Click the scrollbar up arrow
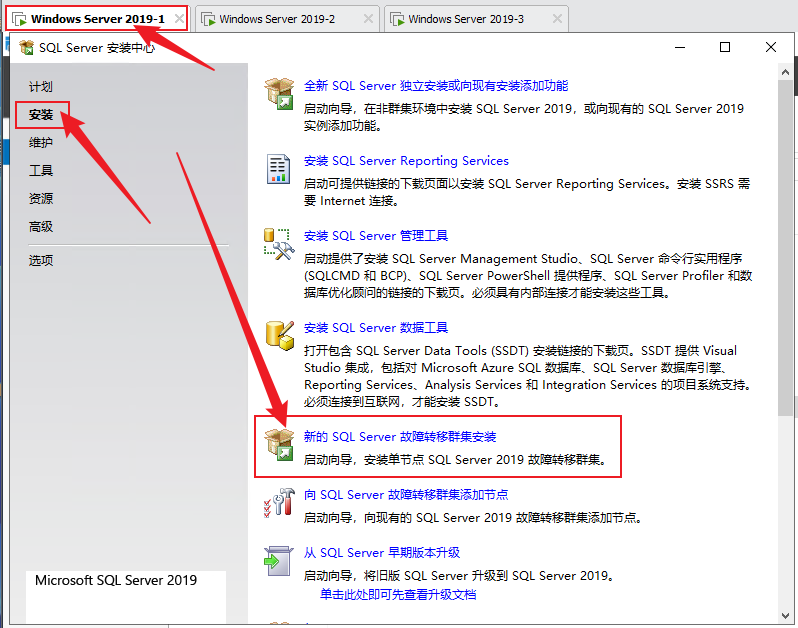This screenshot has height=628, width=798. [785, 72]
